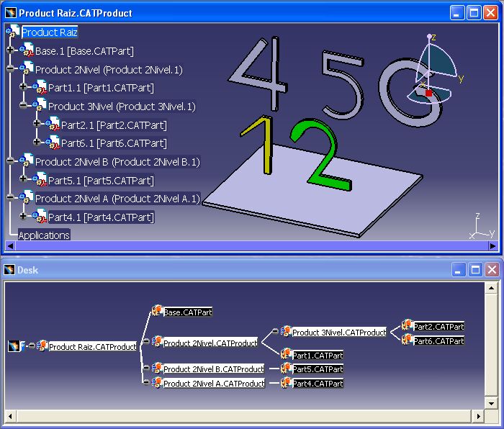
Task: Collapse the Product 2Nivel B tree node
Action: (10, 161)
